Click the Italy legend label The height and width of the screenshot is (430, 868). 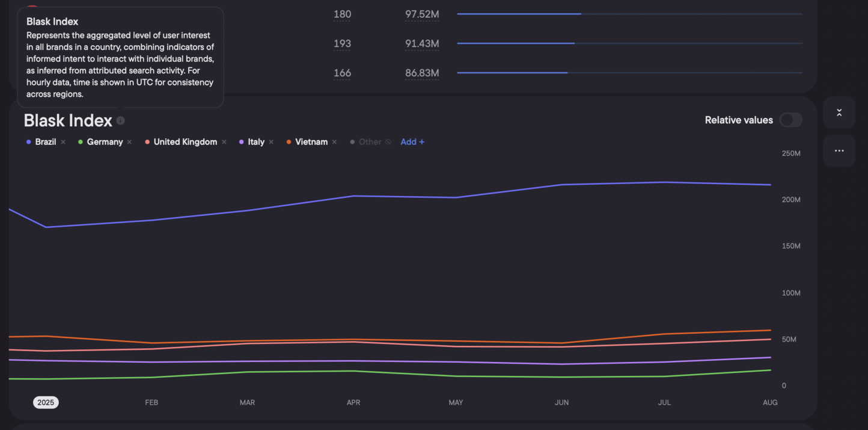(x=256, y=142)
